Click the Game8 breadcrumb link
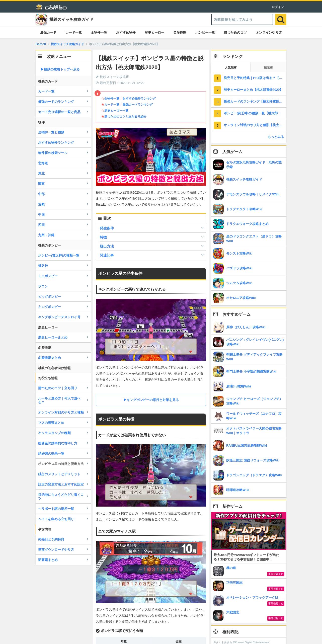 pos(41,44)
